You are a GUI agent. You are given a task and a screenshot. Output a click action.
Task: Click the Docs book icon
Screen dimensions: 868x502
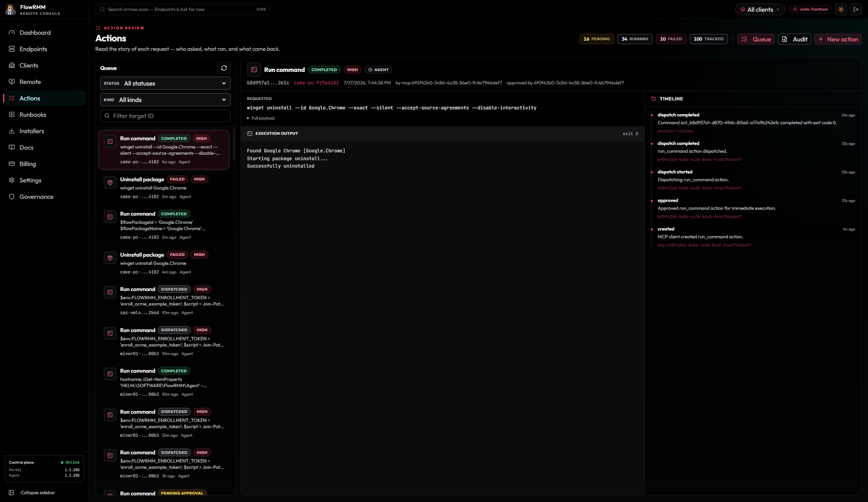(12, 148)
